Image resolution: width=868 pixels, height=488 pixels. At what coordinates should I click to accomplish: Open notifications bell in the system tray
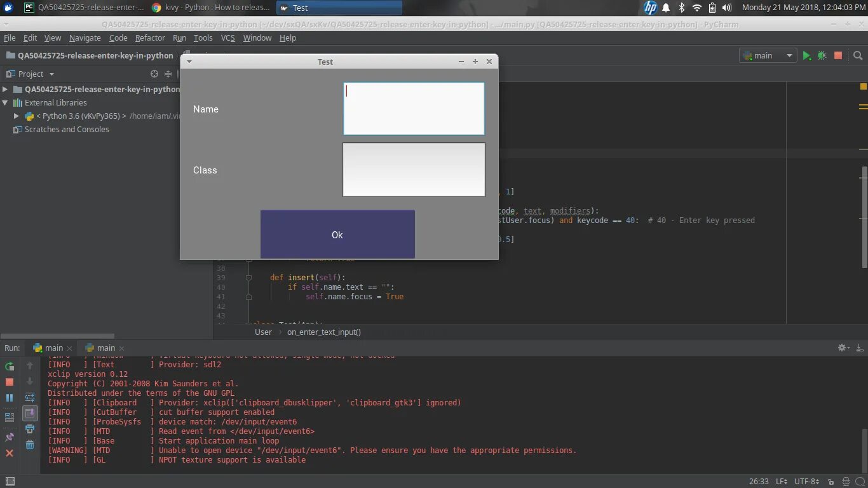pyautogui.click(x=666, y=8)
